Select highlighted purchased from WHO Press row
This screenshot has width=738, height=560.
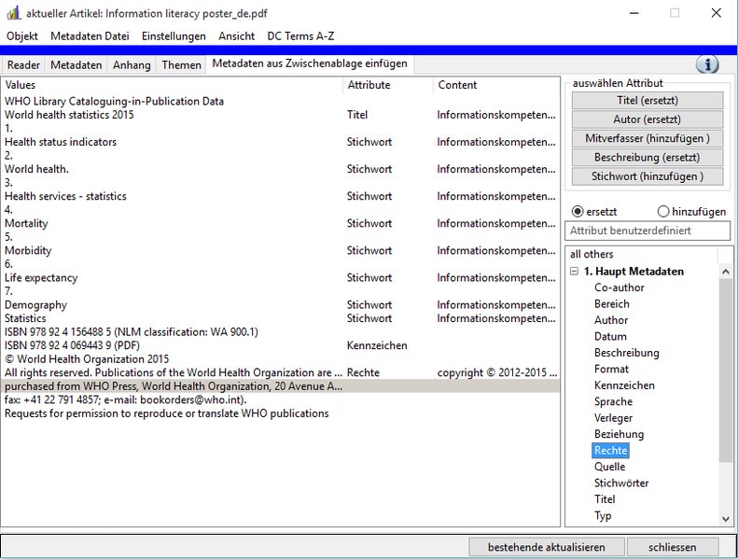pyautogui.click(x=280, y=386)
